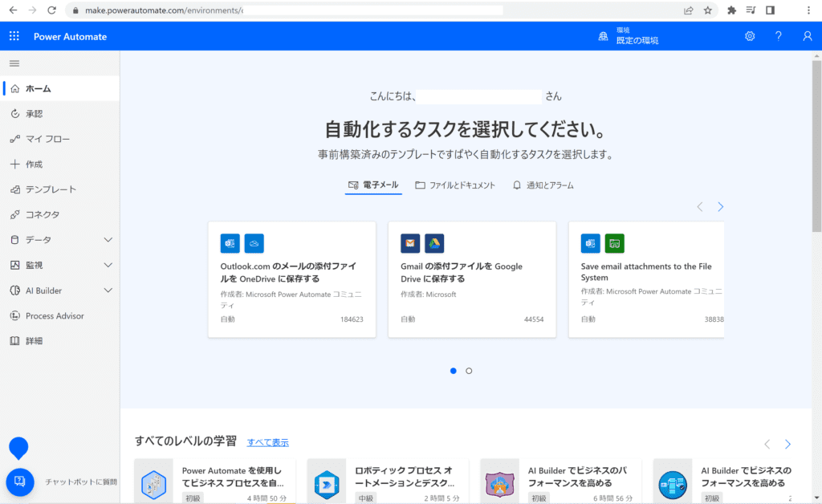Image resolution: width=822 pixels, height=504 pixels.
Task: Bookmark this page with the star icon
Action: pos(708,10)
